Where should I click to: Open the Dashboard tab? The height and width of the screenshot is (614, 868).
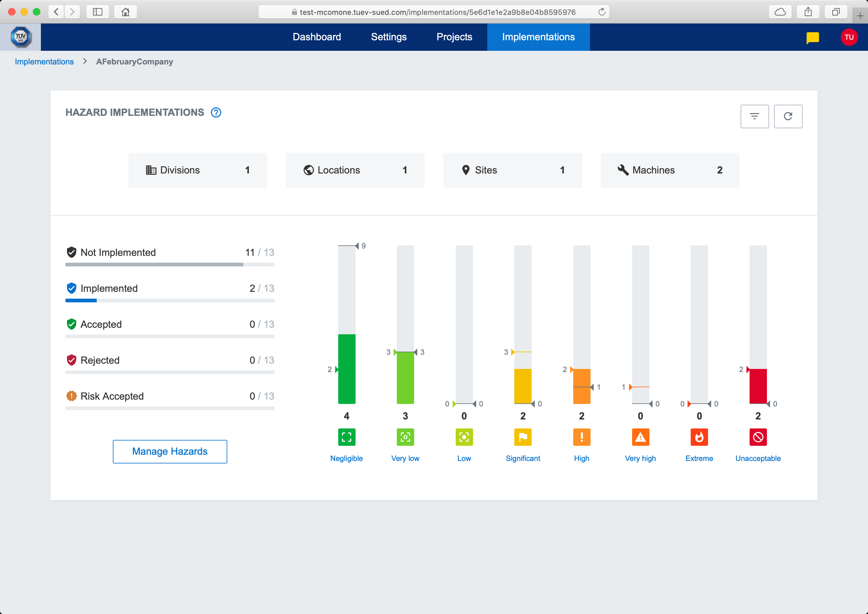coord(317,37)
